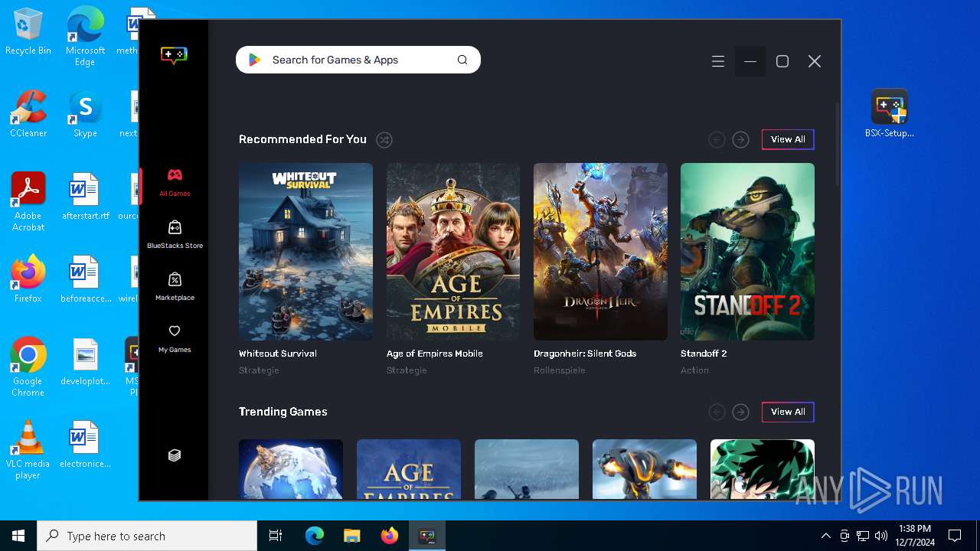Click the taskbar search box
The image size is (980, 551).
[x=147, y=536]
